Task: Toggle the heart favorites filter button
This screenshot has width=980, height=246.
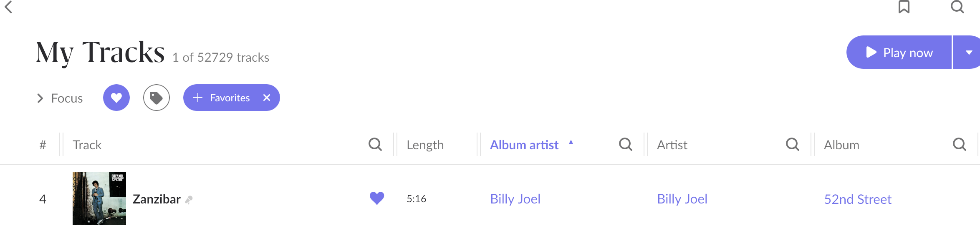Action: point(116,98)
